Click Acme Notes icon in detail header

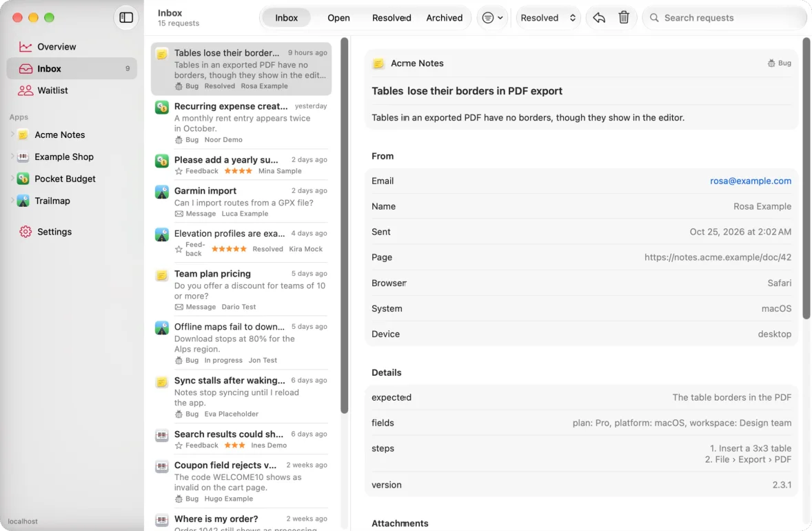378,63
